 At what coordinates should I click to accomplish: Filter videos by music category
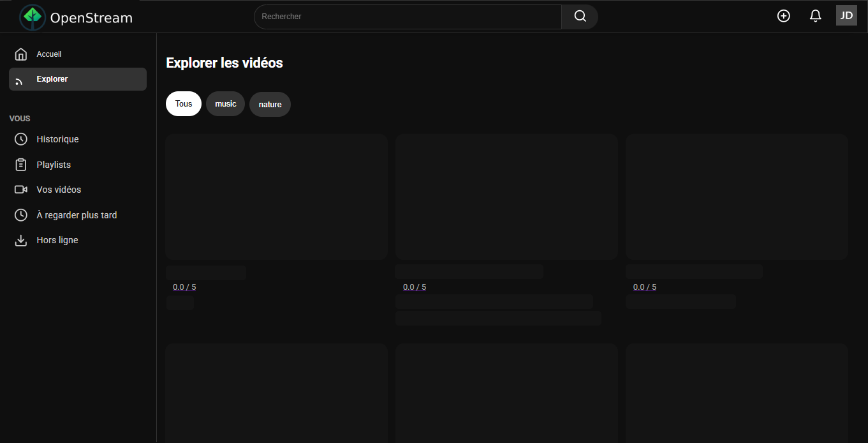pos(226,104)
